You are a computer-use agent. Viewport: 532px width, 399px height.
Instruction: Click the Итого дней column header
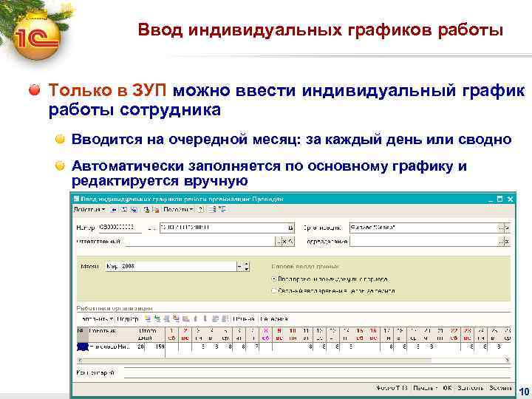[x=151, y=334]
